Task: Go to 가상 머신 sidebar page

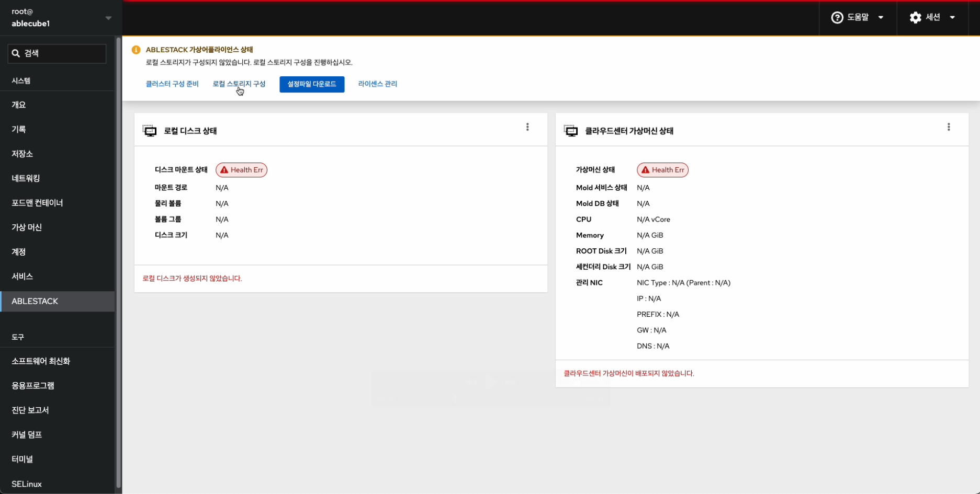Action: (27, 227)
